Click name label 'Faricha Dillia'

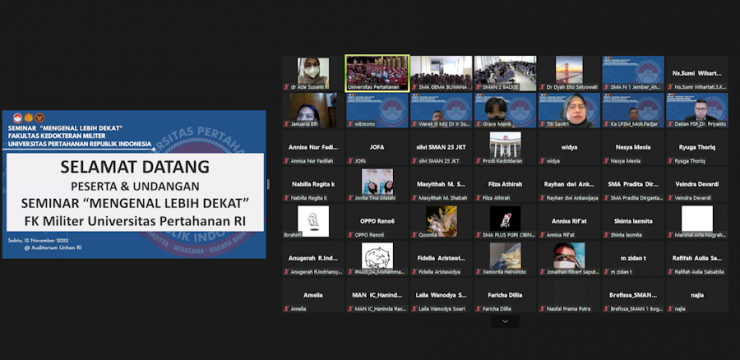pyautogui.click(x=496, y=309)
